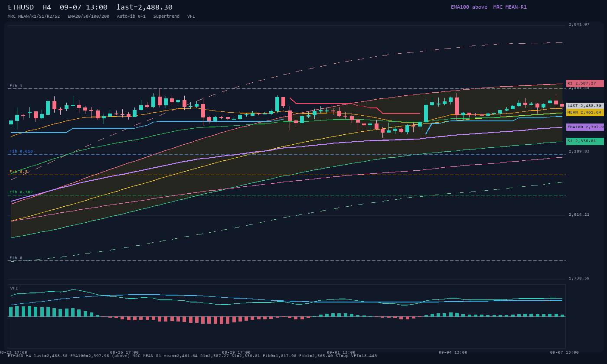Click the 'EMA100 above' status text
The width and height of the screenshot is (607, 364).
pos(469,7)
